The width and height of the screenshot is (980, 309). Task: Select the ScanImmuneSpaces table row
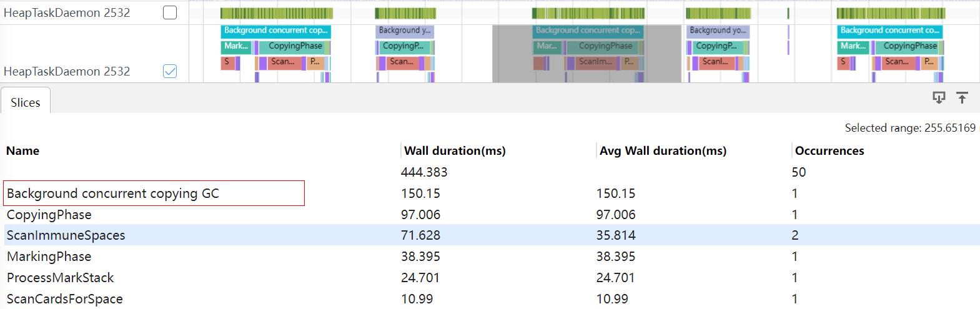tap(66, 235)
